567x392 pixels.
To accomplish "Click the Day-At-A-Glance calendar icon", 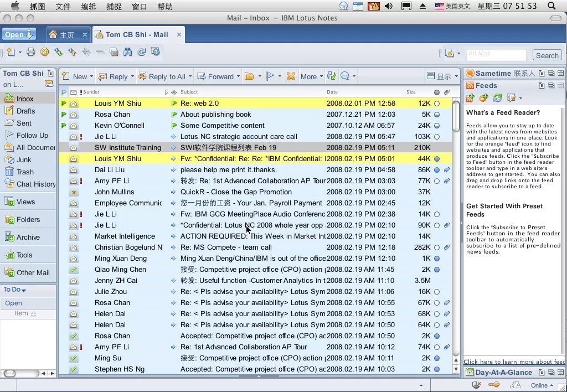I will click(x=470, y=372).
